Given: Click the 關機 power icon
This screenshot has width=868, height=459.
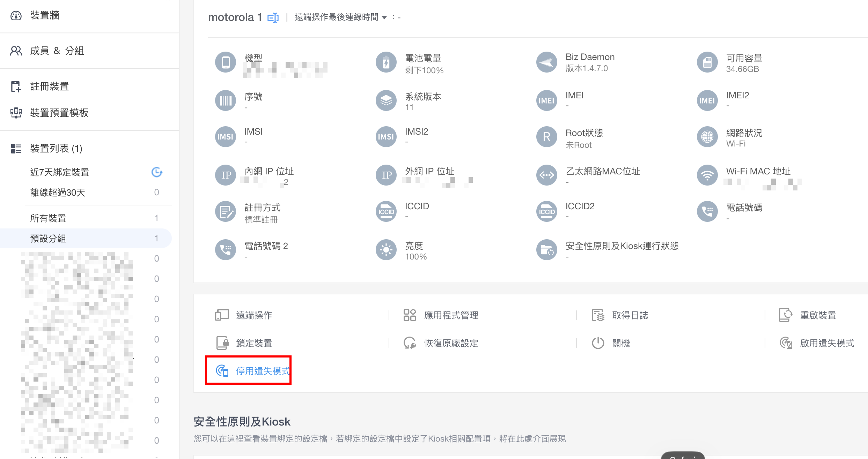Looking at the screenshot, I should coord(598,343).
